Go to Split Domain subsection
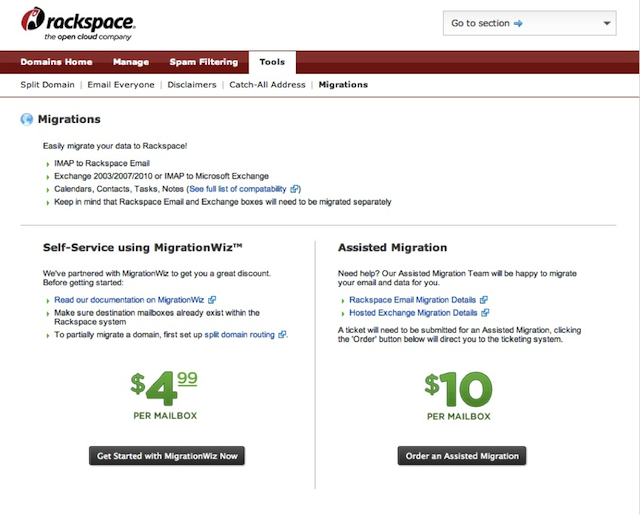 click(47, 85)
